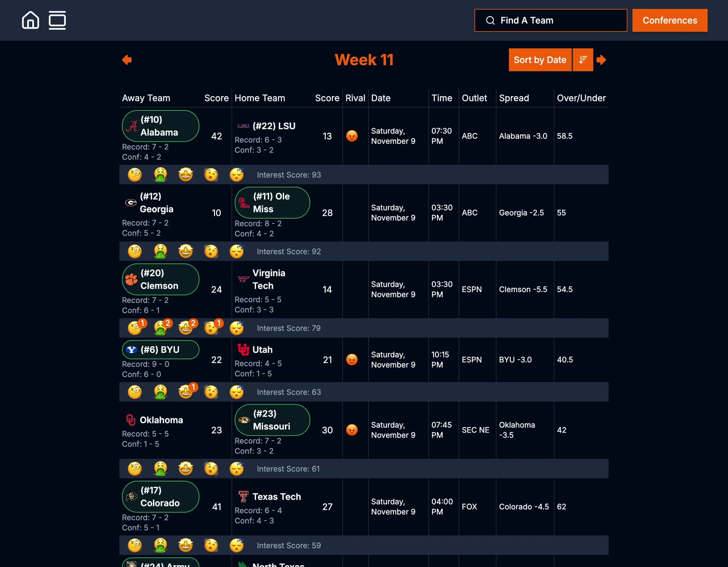Viewport: 728px width, 567px height.
Task: React with sleeping face on Georgia-Ole Miss game
Action: click(237, 251)
